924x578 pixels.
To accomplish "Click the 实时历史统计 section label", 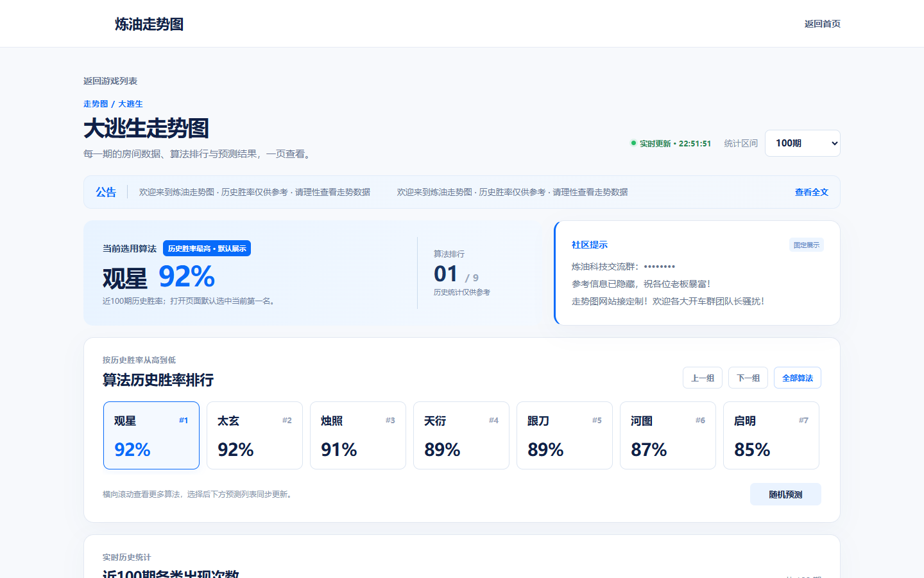I will 127,557.
